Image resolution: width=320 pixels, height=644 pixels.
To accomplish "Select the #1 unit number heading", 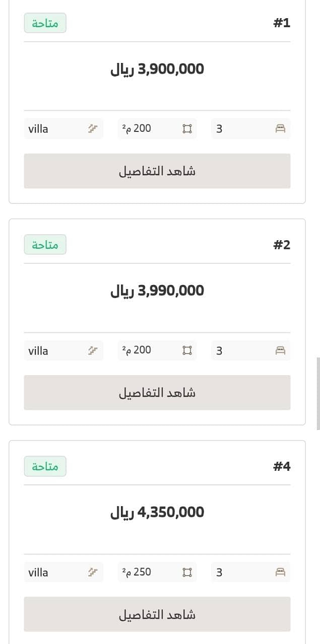I will pyautogui.click(x=282, y=23).
